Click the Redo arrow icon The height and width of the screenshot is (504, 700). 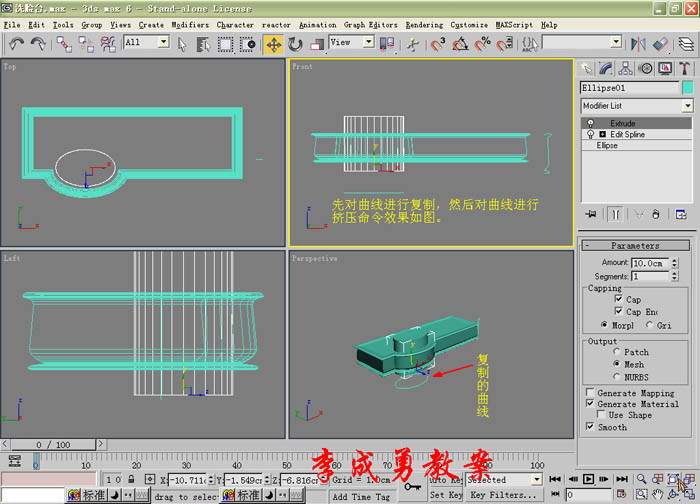click(38, 44)
